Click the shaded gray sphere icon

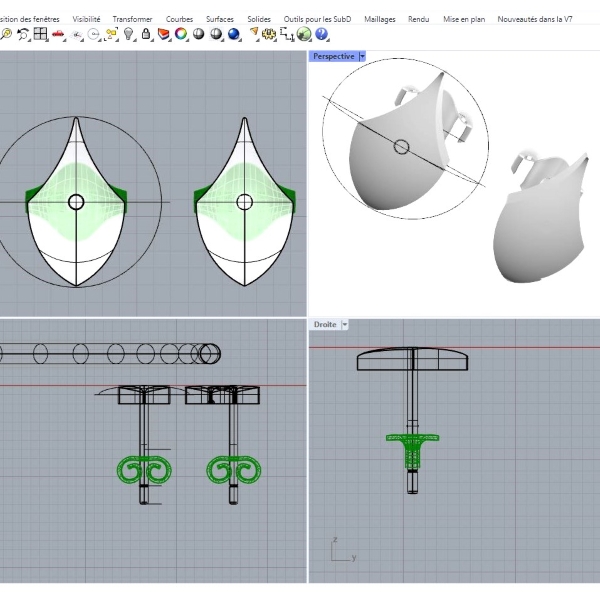pyautogui.click(x=198, y=34)
